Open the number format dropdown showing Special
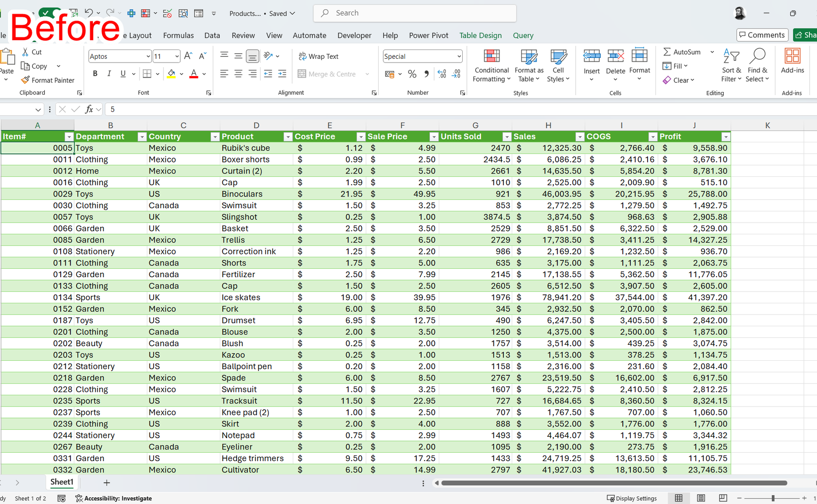The height and width of the screenshot is (504, 817). pos(458,56)
